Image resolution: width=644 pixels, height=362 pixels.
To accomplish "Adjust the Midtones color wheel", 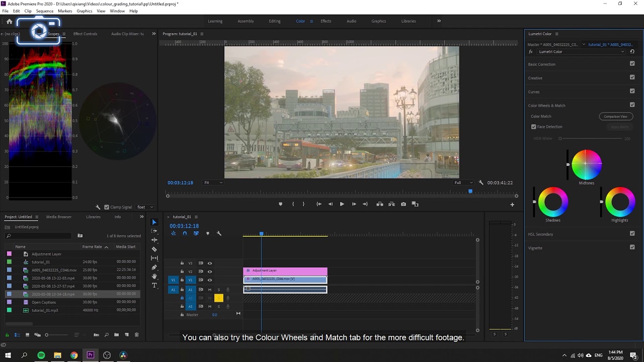I will [x=587, y=164].
